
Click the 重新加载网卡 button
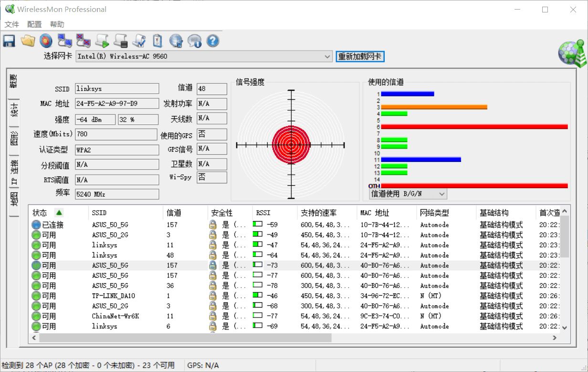click(x=360, y=56)
